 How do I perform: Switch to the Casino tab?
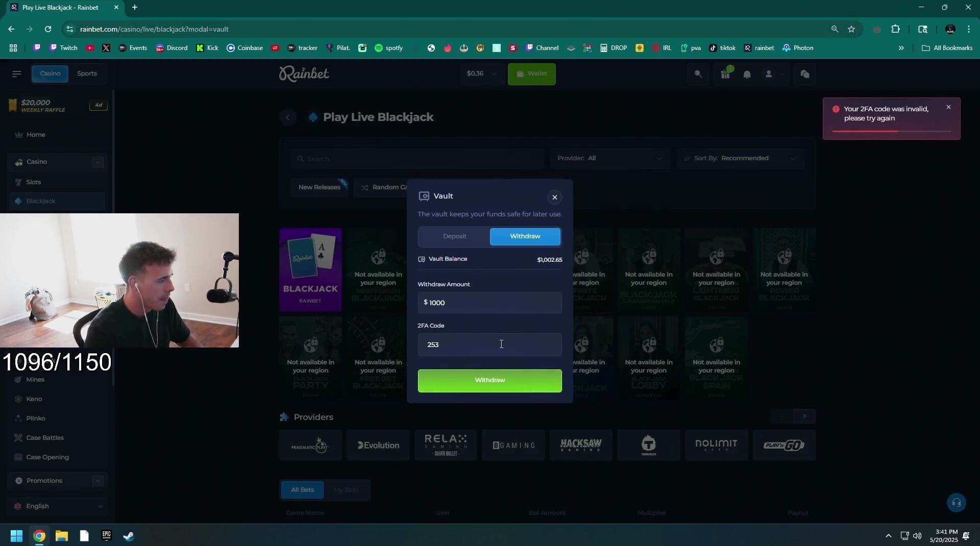tap(50, 73)
